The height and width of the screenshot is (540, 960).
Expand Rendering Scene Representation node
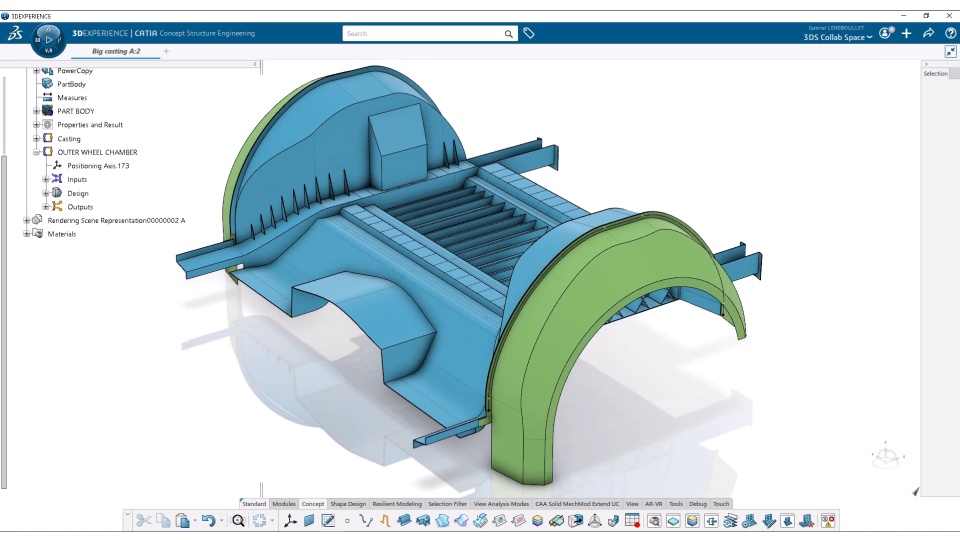(26, 220)
